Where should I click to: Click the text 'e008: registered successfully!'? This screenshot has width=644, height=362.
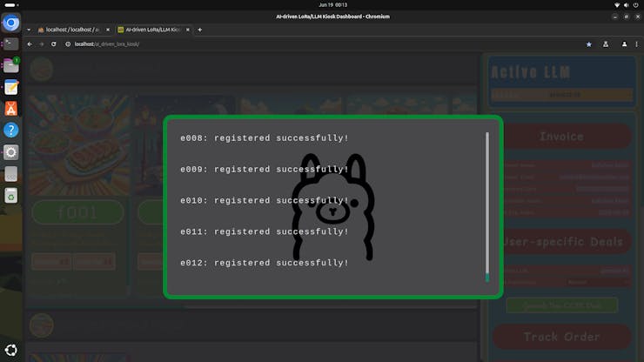coord(265,138)
